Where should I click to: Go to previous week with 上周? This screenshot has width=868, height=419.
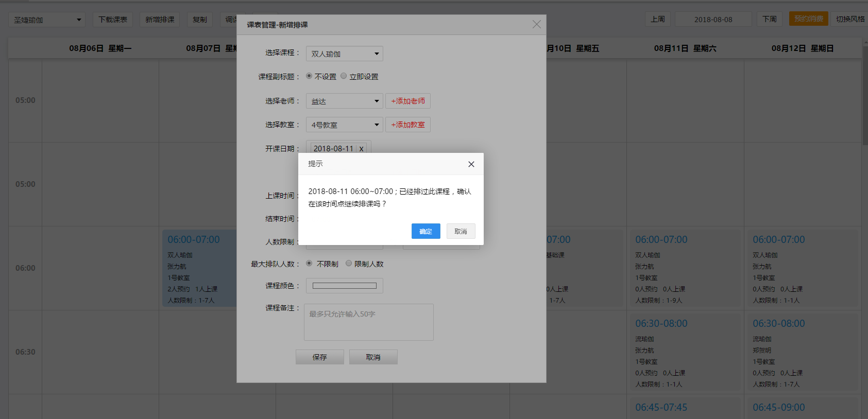click(x=657, y=19)
